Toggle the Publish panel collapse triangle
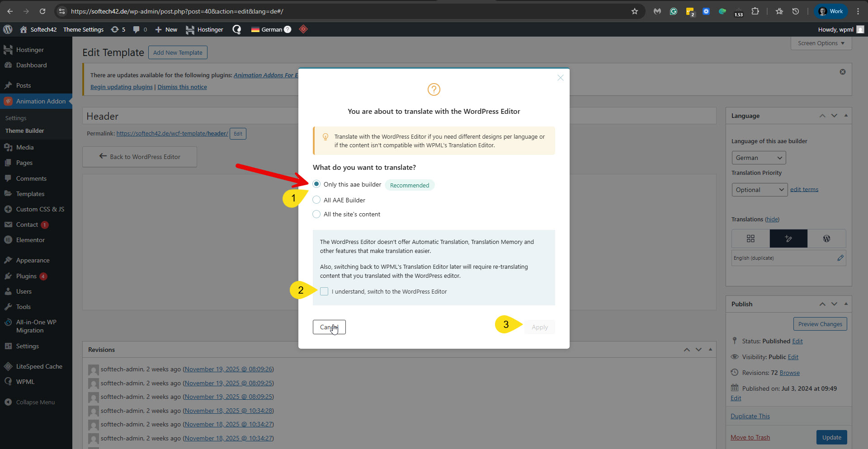Viewport: 868px width, 449px height. click(x=846, y=304)
